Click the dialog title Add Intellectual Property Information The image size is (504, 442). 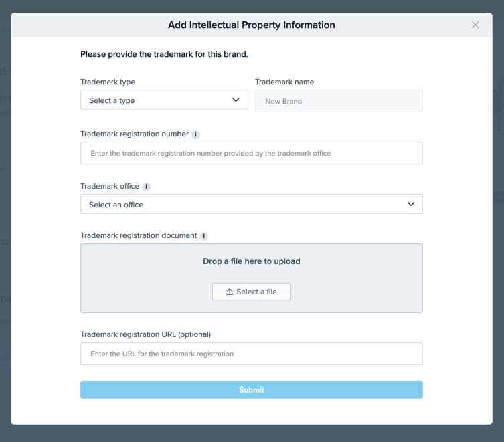click(252, 25)
